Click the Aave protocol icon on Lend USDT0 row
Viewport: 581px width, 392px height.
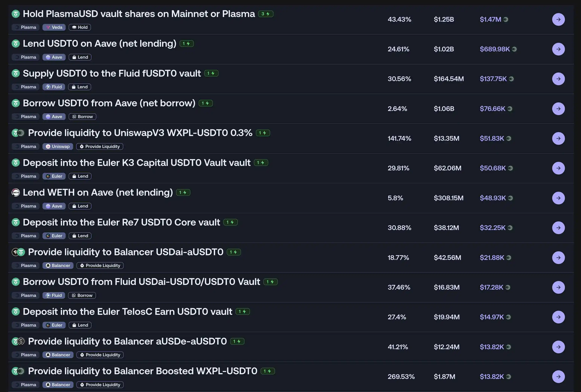(x=48, y=57)
